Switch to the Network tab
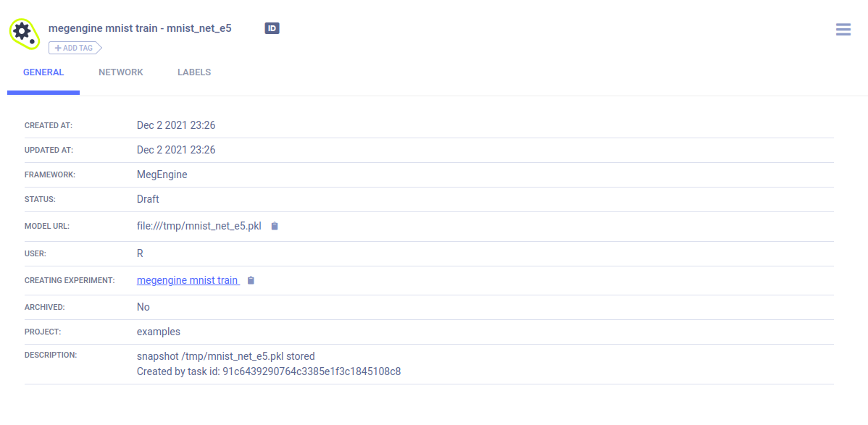Screen dimensions: 868x425 click(x=121, y=72)
